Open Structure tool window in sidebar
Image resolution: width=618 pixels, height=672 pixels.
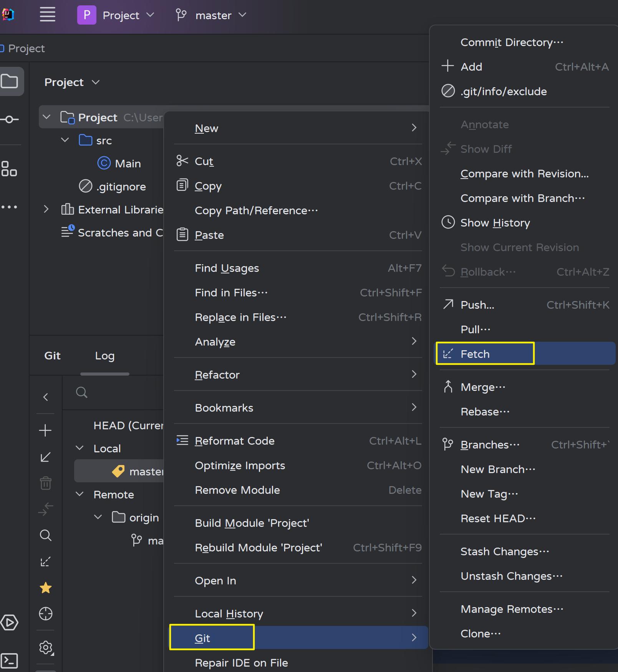[x=9, y=169]
